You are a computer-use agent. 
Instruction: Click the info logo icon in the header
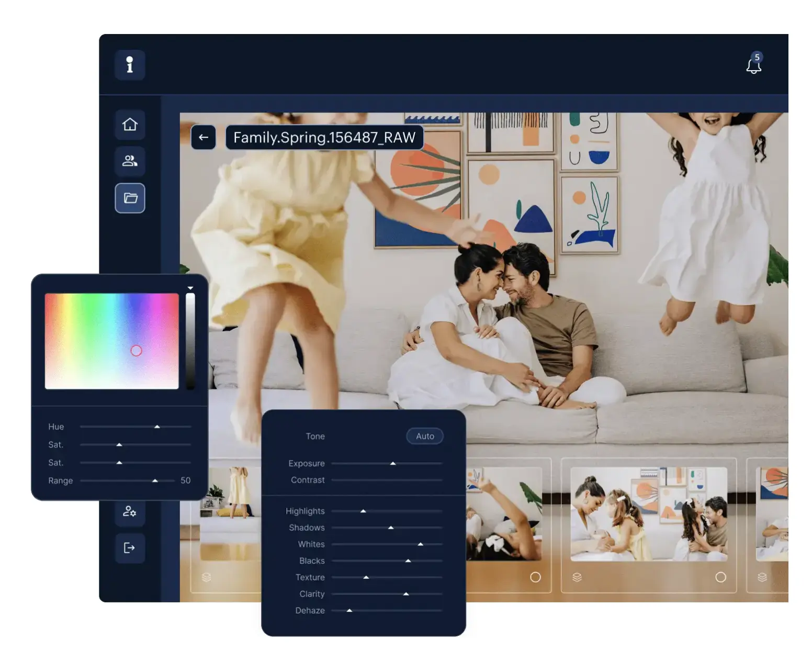click(x=130, y=65)
